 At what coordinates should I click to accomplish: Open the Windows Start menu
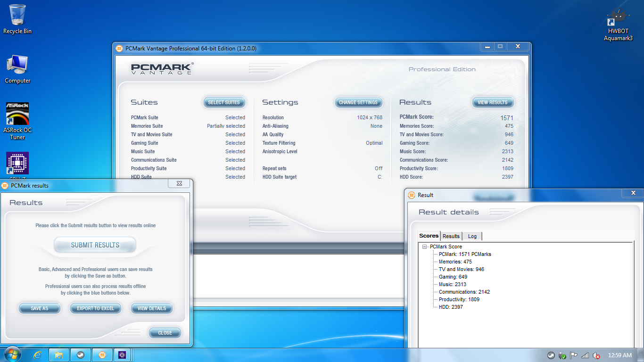(x=13, y=355)
